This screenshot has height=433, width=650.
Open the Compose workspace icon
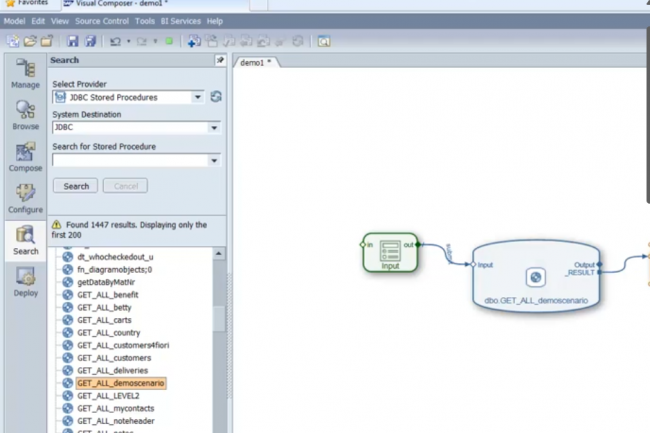(25, 156)
